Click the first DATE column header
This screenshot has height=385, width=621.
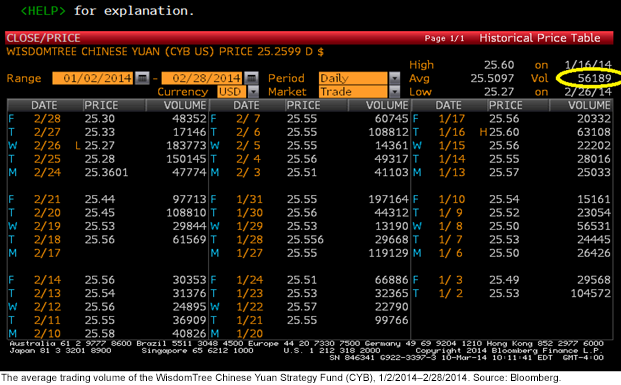click(x=44, y=105)
